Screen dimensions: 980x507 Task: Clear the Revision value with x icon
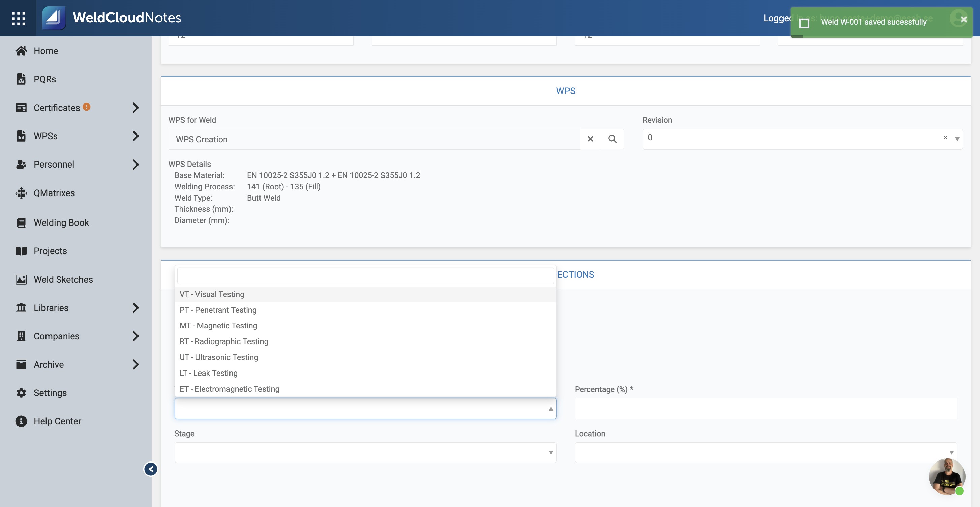click(945, 138)
